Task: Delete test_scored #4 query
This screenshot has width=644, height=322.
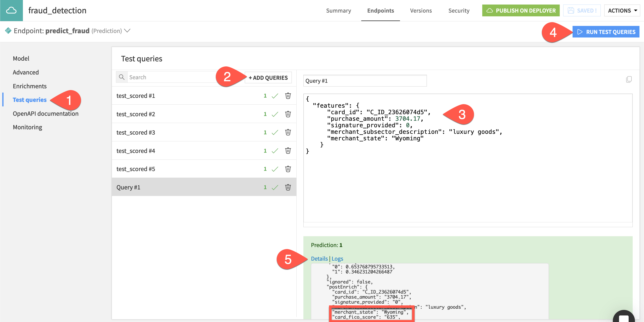Action: (x=288, y=151)
